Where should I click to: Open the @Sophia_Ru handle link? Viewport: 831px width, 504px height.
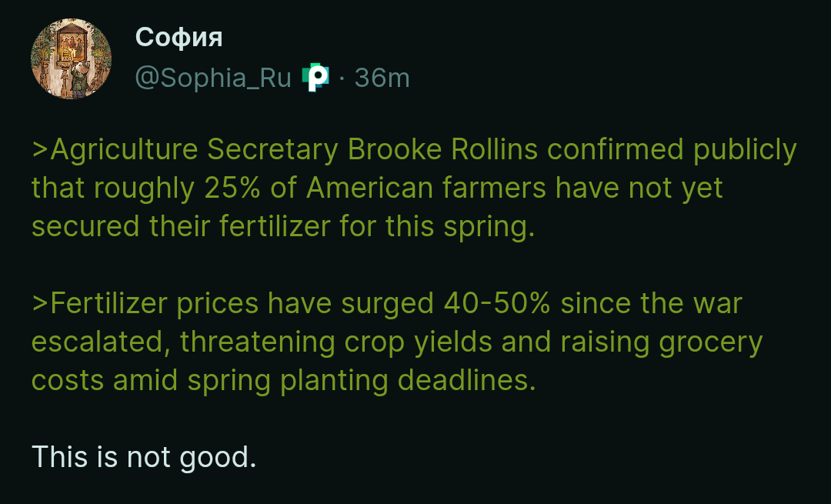(213, 78)
